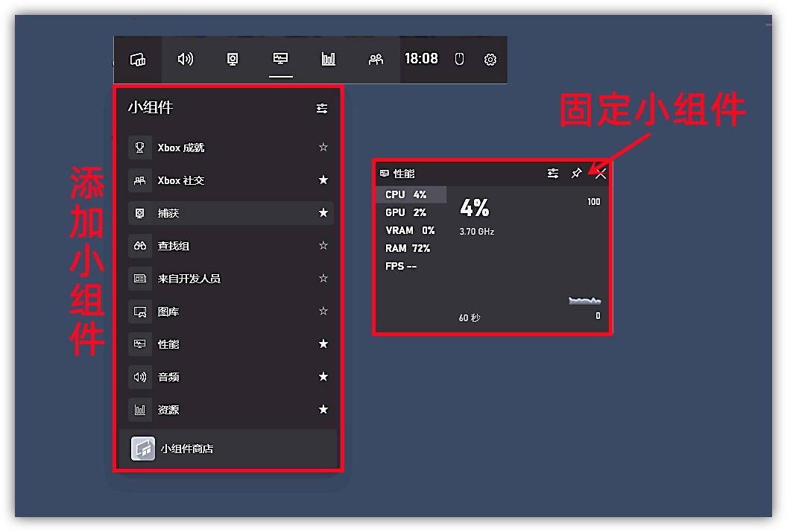Open the Capture widget toolbar icon
This screenshot has width=787, height=532.
232,60
